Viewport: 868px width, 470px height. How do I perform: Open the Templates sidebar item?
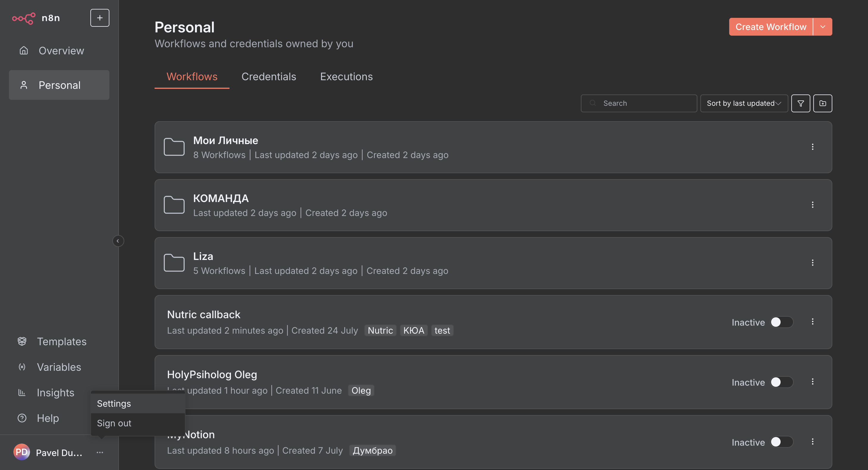[x=61, y=341]
